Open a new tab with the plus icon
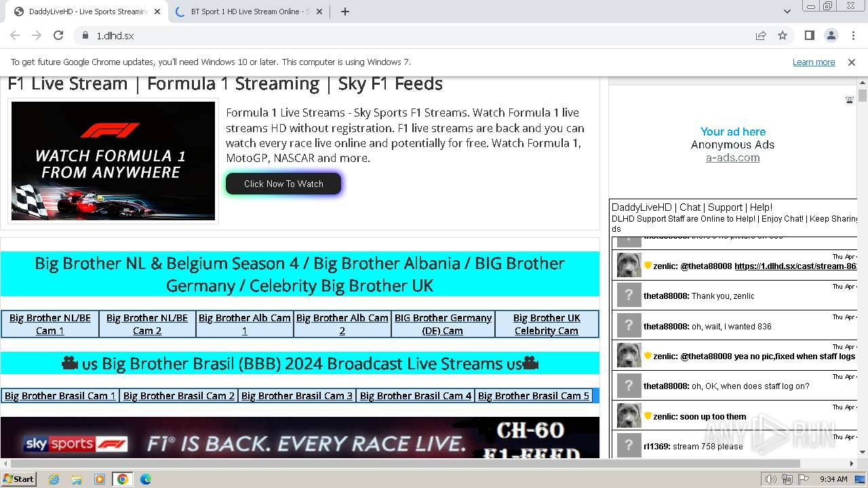 click(344, 12)
